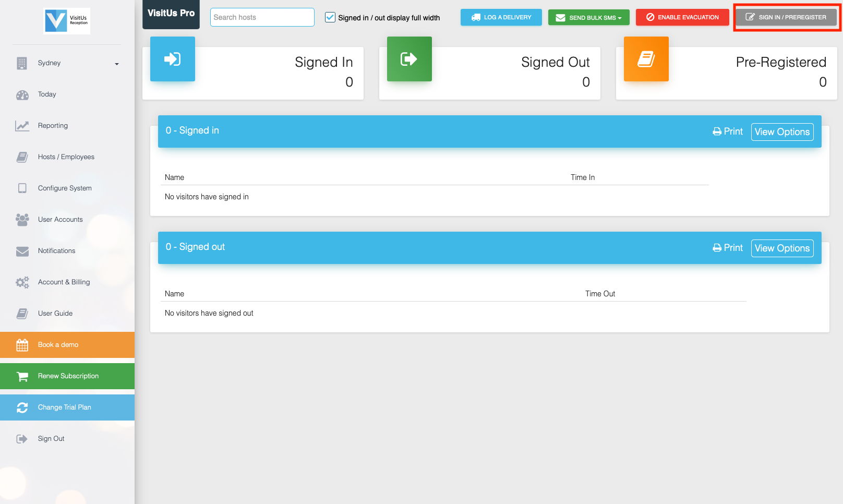843x504 pixels.
Task: Click the Notifications envelope icon
Action: pyautogui.click(x=22, y=251)
